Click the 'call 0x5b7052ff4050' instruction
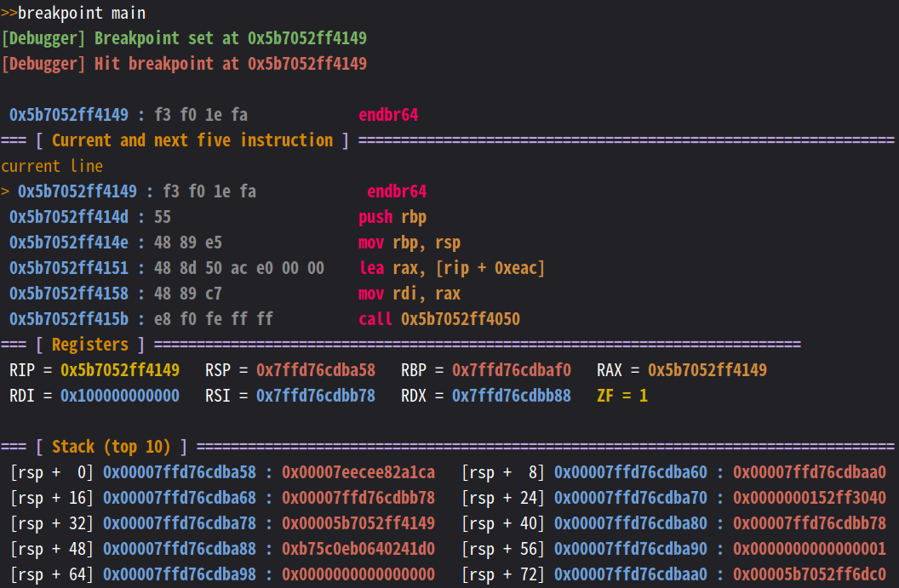Viewport: 899px width, 588px height. [439, 319]
